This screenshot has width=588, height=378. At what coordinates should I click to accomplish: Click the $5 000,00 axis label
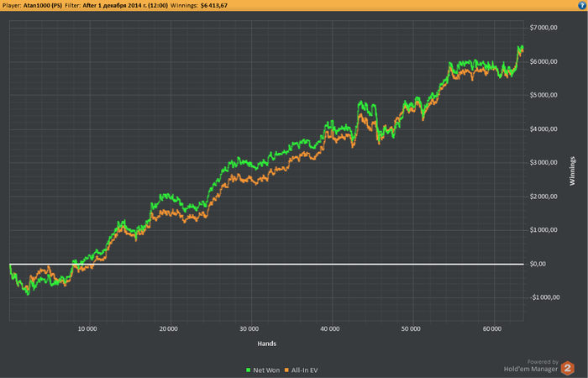coord(543,95)
